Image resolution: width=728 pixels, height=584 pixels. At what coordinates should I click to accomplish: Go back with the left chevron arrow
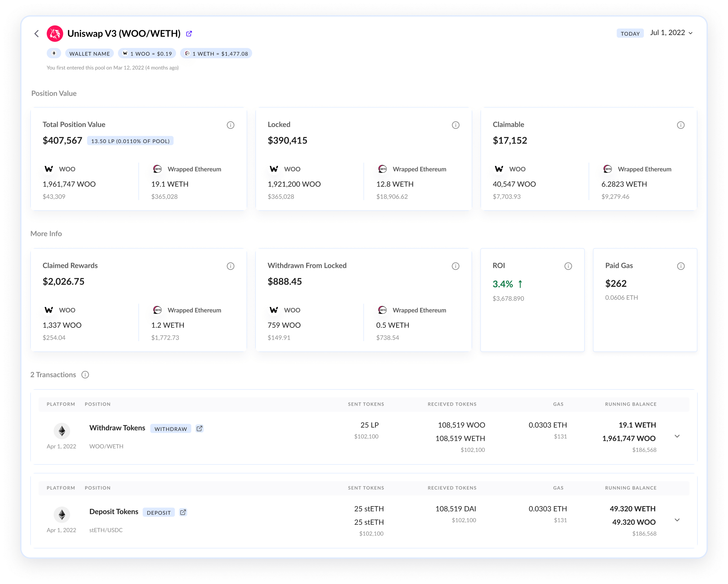point(37,33)
